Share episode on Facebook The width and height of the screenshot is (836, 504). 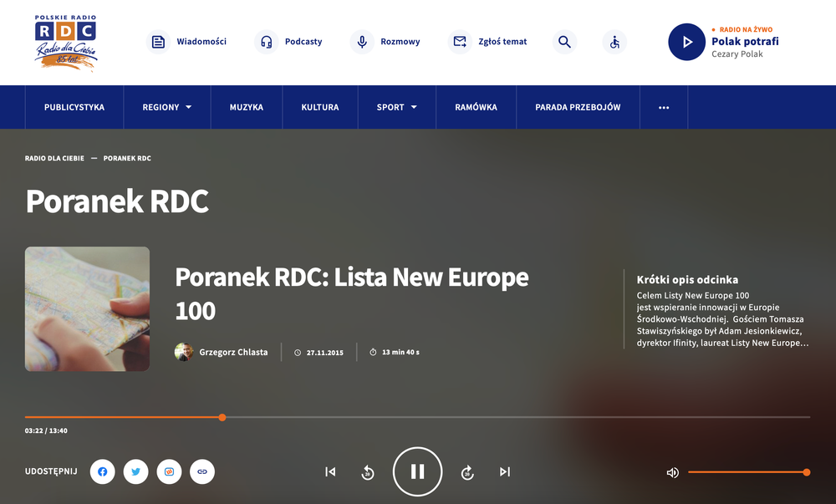point(102,471)
